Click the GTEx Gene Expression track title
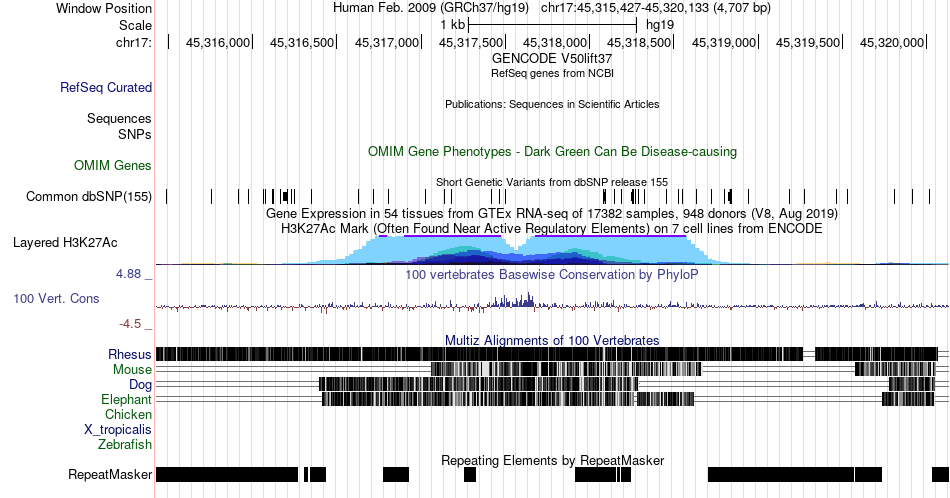 [552, 213]
